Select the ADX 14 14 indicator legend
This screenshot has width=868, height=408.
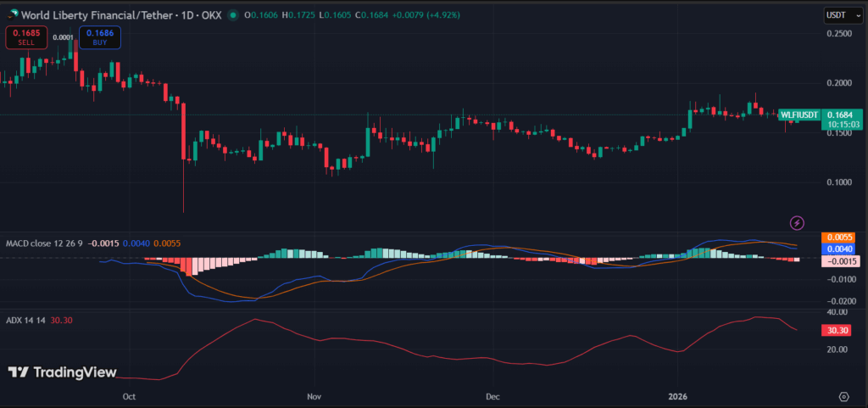[24, 321]
